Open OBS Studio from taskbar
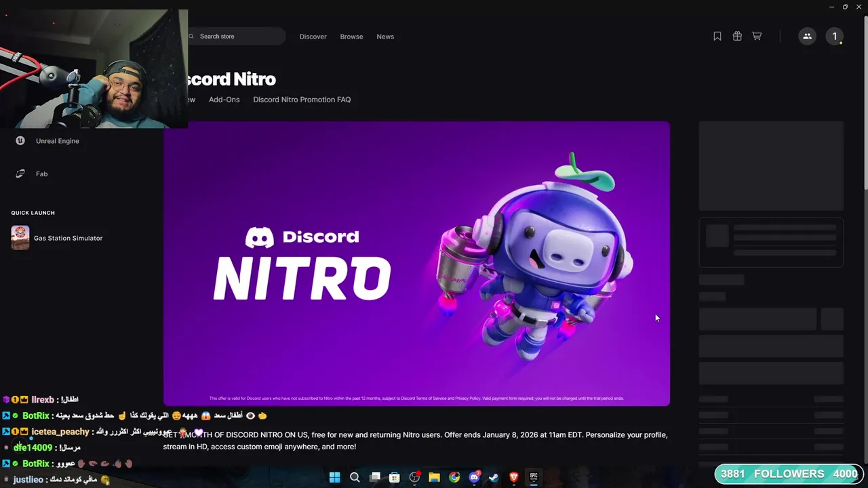Screen dimensions: 868x488 (x=414, y=477)
